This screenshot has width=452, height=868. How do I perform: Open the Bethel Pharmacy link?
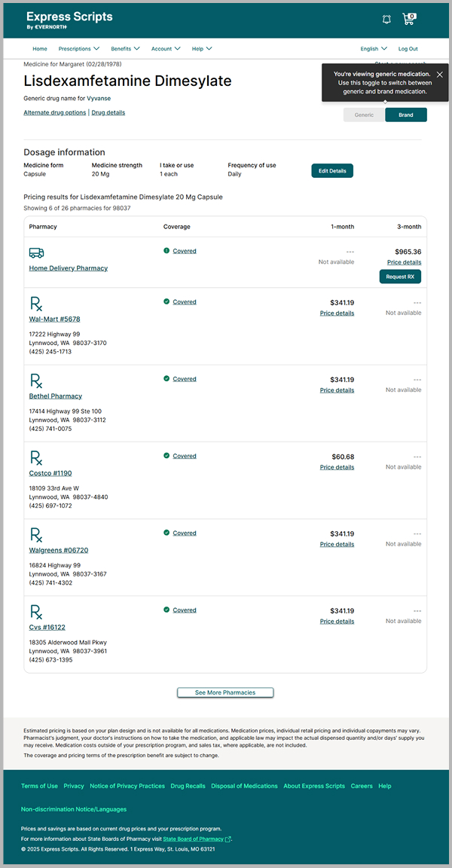pos(55,396)
